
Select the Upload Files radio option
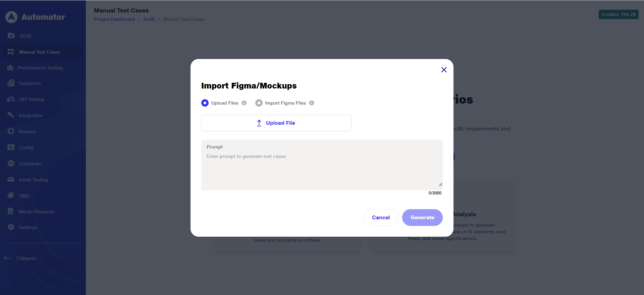pyautogui.click(x=205, y=103)
